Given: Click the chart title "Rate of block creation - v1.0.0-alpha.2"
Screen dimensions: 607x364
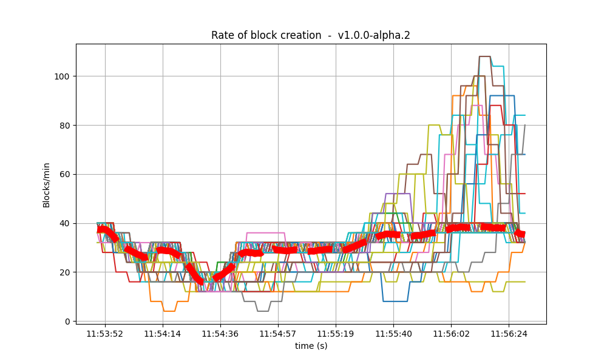Looking at the screenshot, I should (x=310, y=35).
